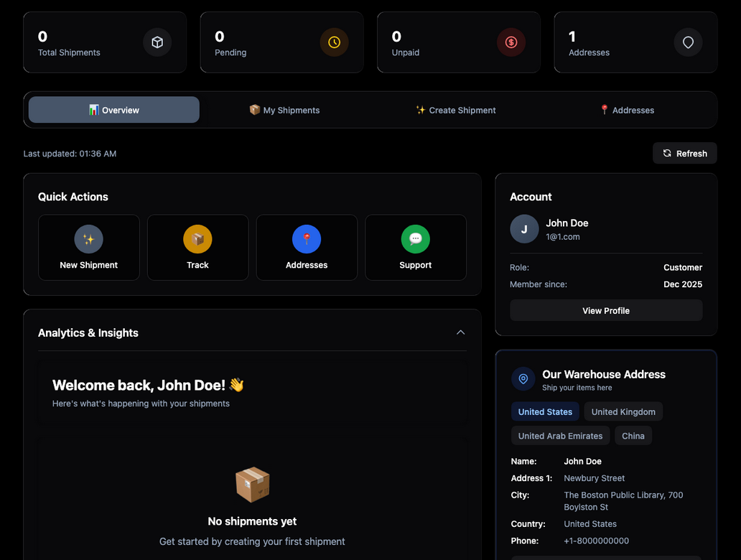Collapse the Analytics & Insights section
This screenshot has height=560, width=741.
[461, 332]
